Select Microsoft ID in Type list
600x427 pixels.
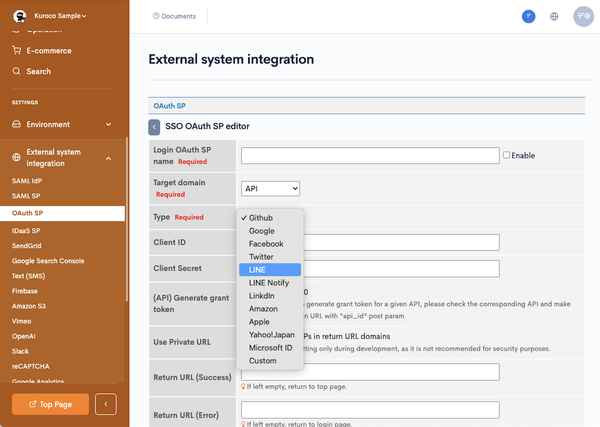[270, 348]
